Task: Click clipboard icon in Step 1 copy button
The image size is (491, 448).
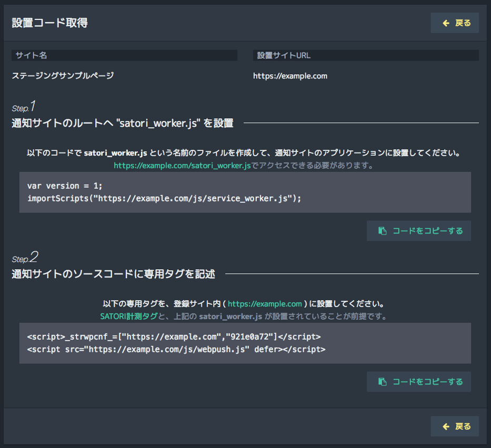Action: click(x=383, y=231)
